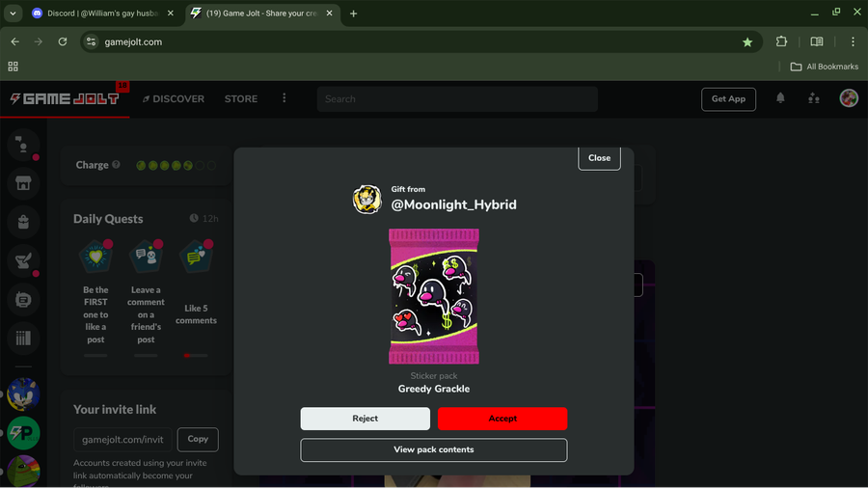Open the sidebar shop storefront icon
Viewport: 868px width, 488px height.
pyautogui.click(x=23, y=183)
